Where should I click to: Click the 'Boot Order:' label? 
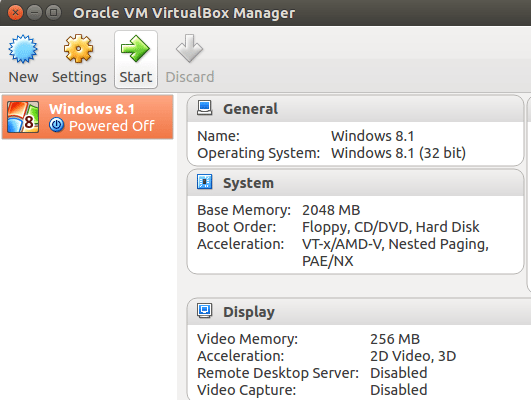tap(237, 227)
